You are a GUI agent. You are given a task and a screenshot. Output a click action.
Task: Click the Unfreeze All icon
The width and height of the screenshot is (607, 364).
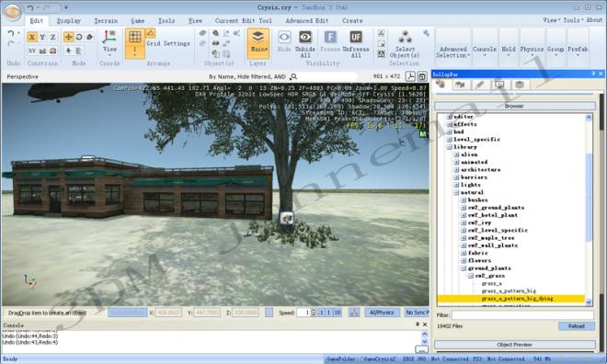point(356,38)
